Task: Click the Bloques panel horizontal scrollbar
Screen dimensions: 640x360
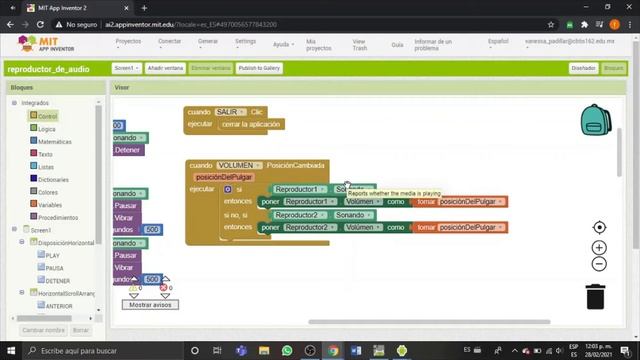Action: point(44,318)
